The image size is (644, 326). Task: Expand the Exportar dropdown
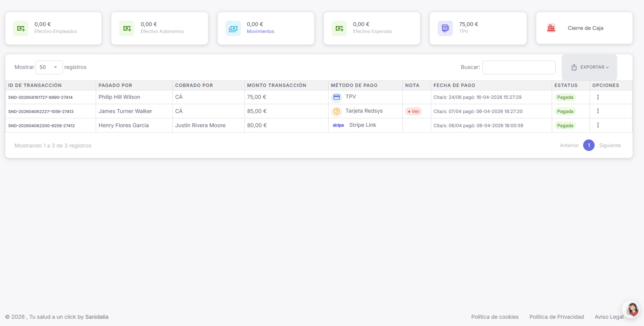tap(590, 67)
